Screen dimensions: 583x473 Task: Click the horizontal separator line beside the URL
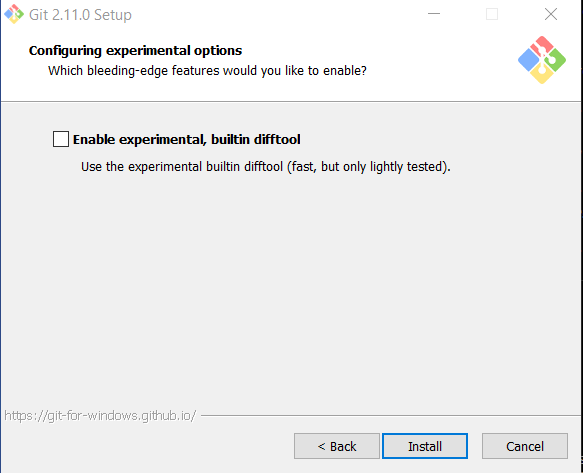point(390,415)
